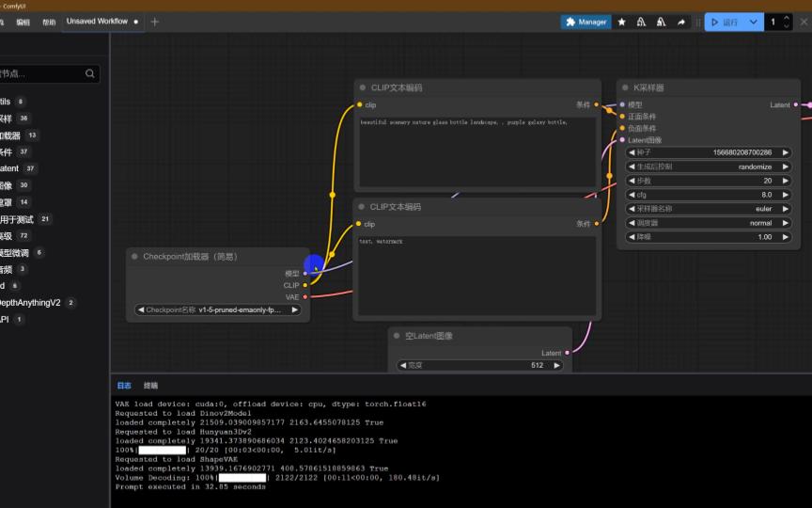Collapse the K采样器 node using its dot
This screenshot has height=508, width=812.
coord(625,87)
